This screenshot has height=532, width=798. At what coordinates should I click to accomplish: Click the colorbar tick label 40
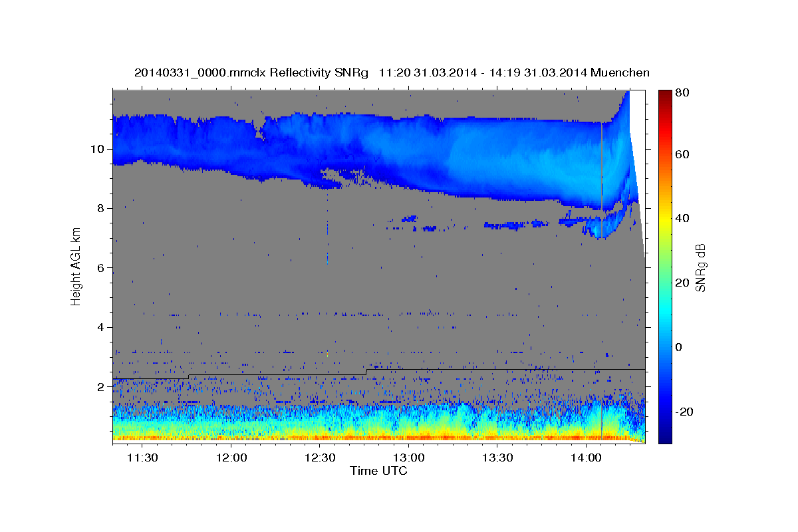pos(682,219)
